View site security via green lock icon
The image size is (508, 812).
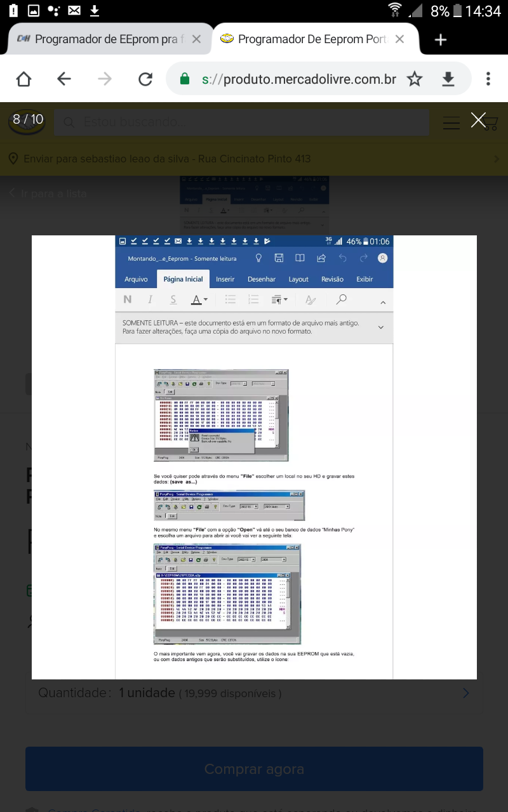[185, 79]
